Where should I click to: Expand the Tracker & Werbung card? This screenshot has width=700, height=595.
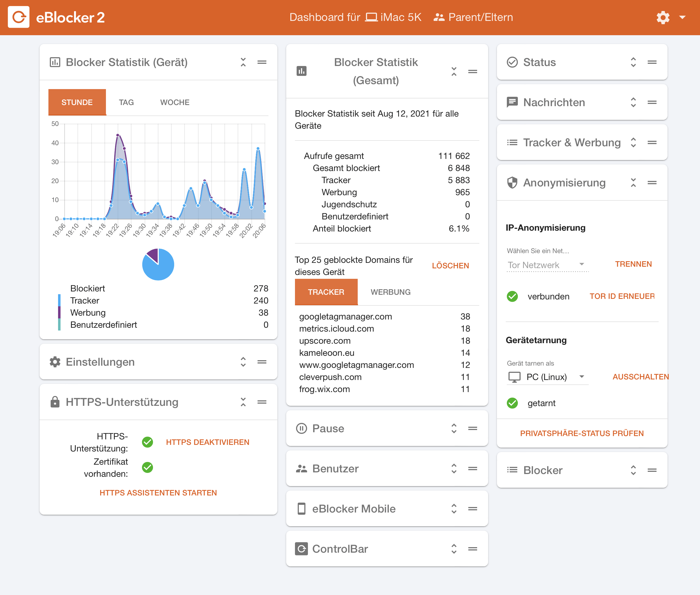pyautogui.click(x=633, y=142)
